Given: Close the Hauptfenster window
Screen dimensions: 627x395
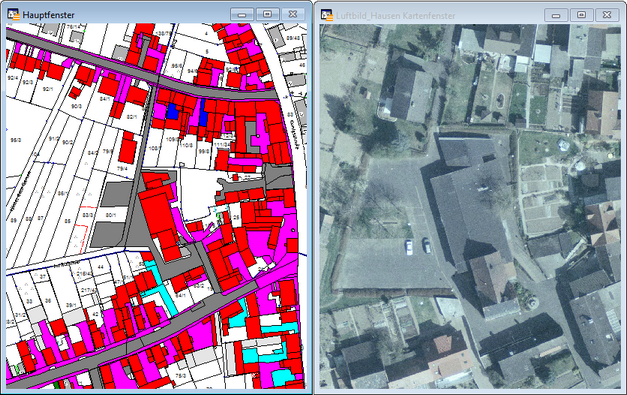Looking at the screenshot, I should (293, 14).
